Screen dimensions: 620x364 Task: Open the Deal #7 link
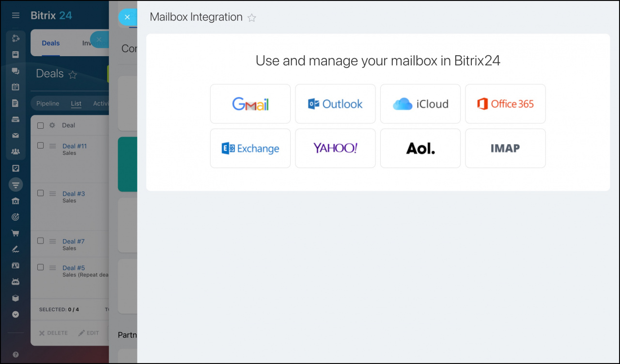(74, 241)
